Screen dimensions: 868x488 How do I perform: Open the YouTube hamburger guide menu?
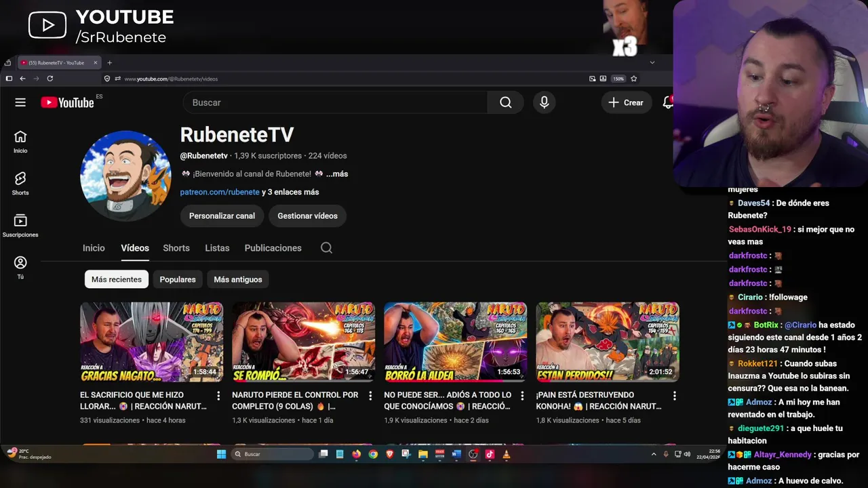coord(20,102)
